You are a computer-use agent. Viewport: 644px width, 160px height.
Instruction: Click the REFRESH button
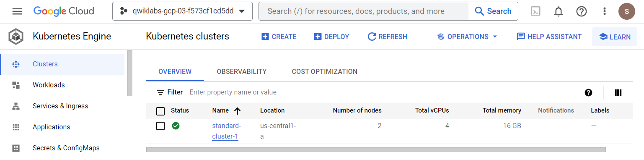[x=387, y=37]
